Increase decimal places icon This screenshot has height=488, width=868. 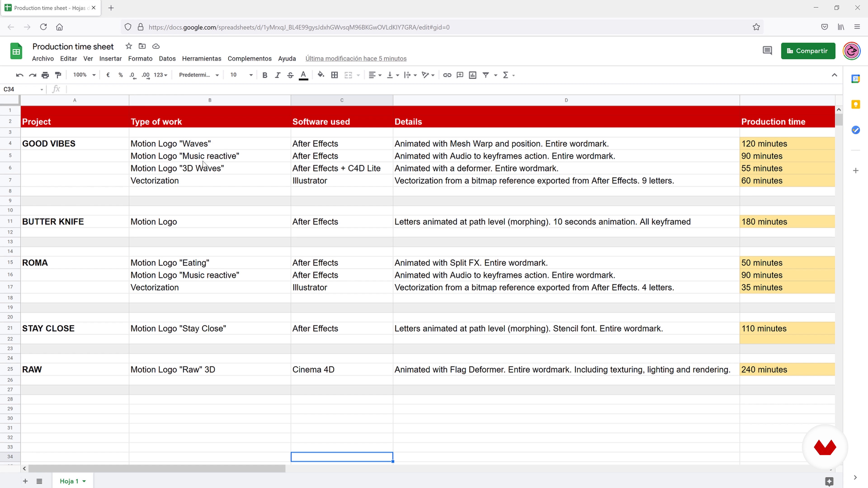[x=146, y=75]
